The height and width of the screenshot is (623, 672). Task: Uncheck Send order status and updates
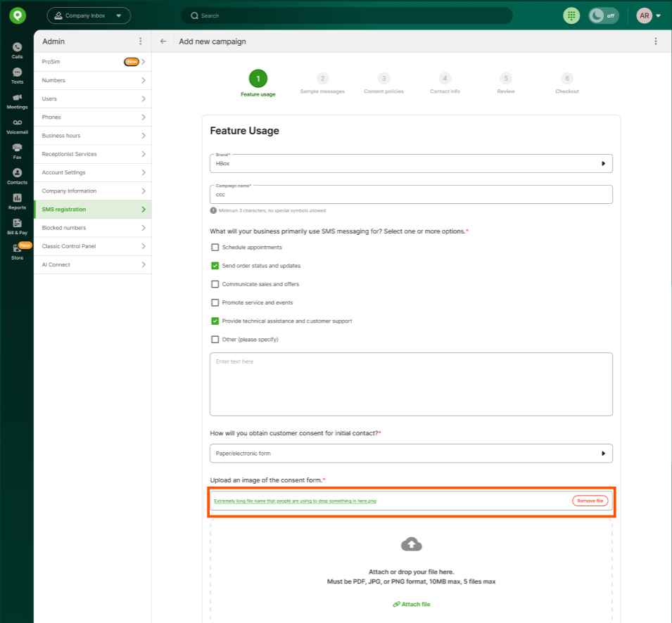coord(215,266)
